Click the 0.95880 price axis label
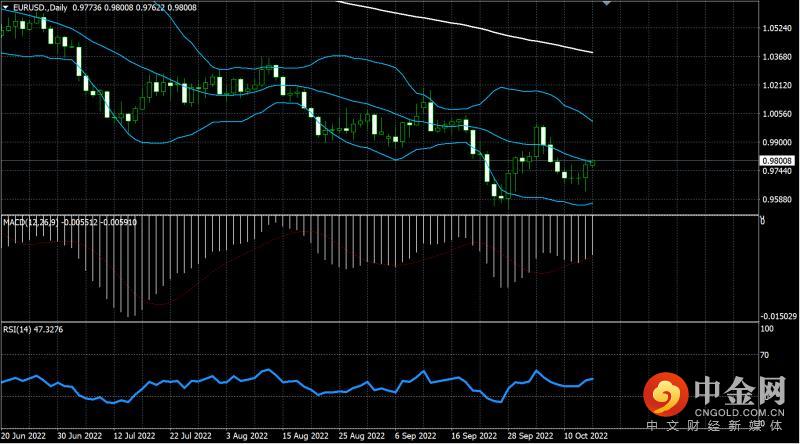Image resolution: width=800 pixels, height=444 pixels. tap(777, 200)
